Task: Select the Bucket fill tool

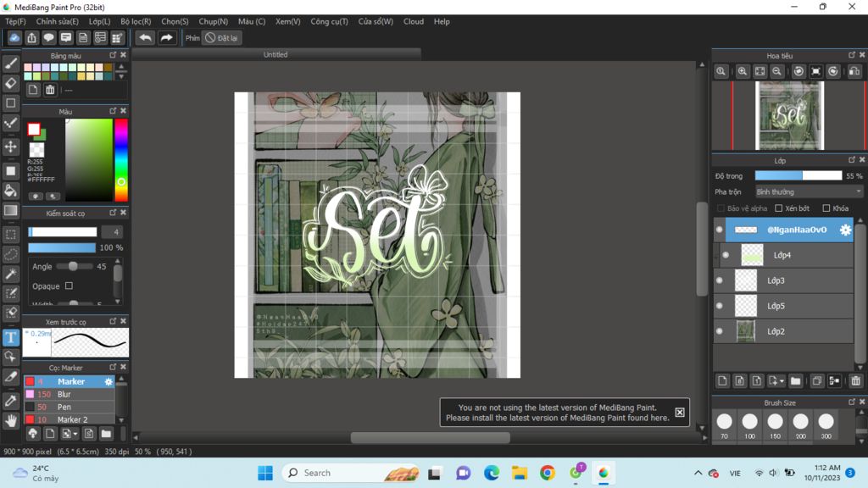Action: click(10, 191)
